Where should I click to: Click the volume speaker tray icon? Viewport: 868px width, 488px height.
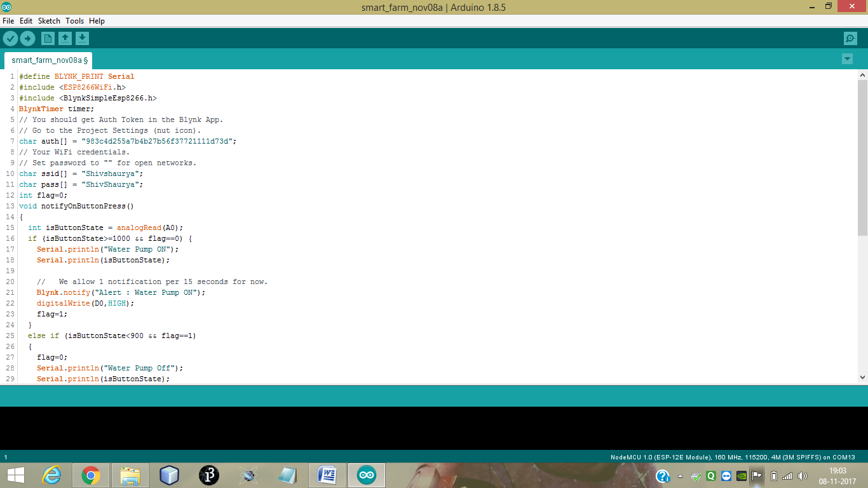802,476
